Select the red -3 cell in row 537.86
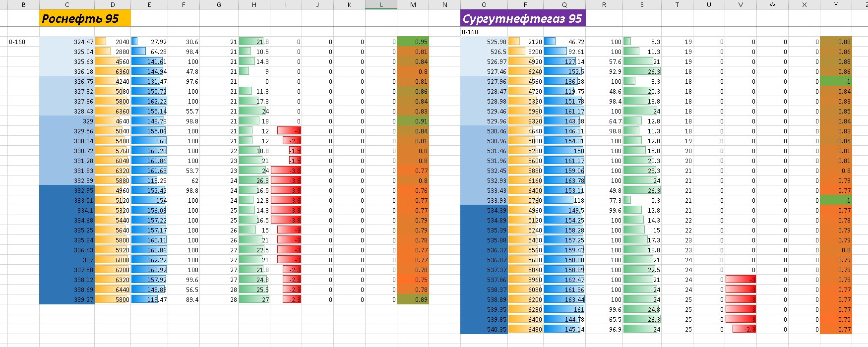 coord(741,280)
